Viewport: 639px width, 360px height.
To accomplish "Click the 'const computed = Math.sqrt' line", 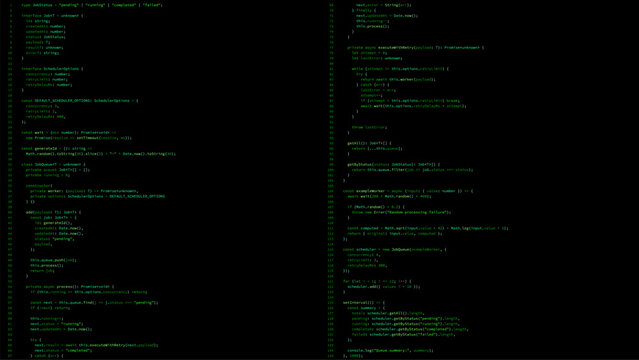I will click(x=428, y=228).
